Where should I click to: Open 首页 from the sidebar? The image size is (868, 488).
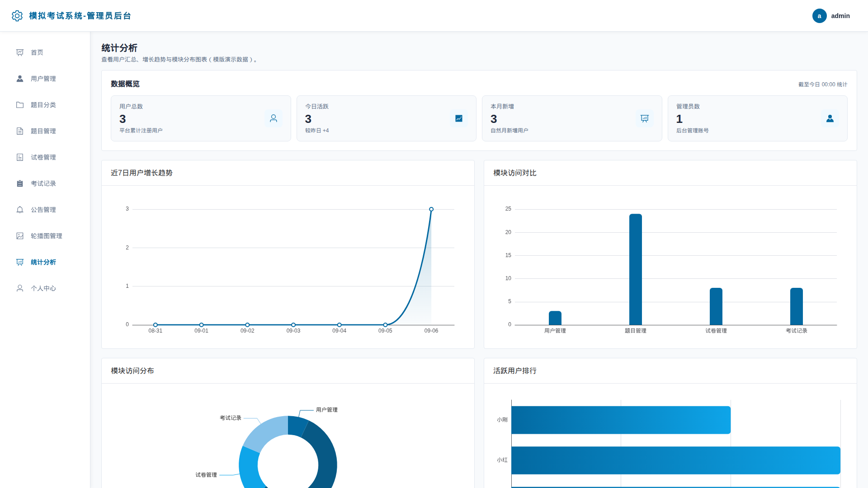tap(45, 52)
